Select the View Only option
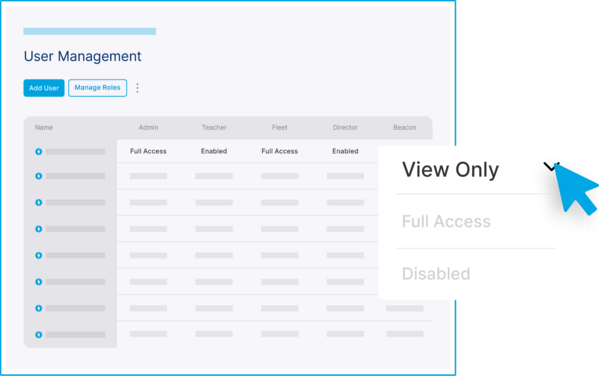Screen dimensions: 599x376 click(450, 169)
